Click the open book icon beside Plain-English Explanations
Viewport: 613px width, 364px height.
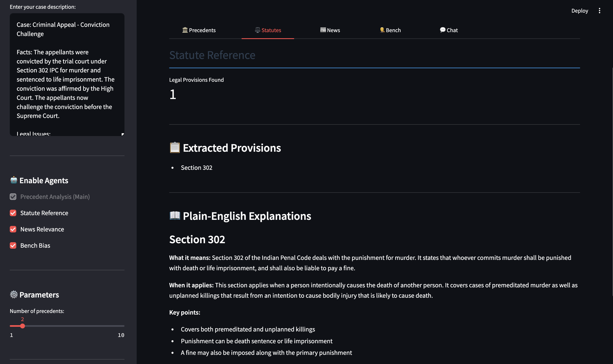(x=175, y=216)
